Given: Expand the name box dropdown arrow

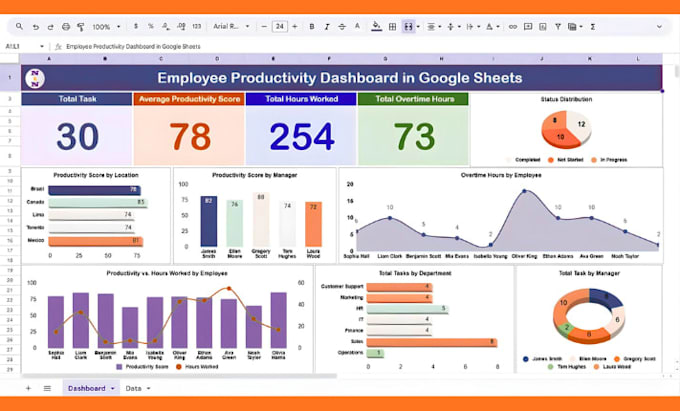Looking at the screenshot, I should tap(42, 46).
